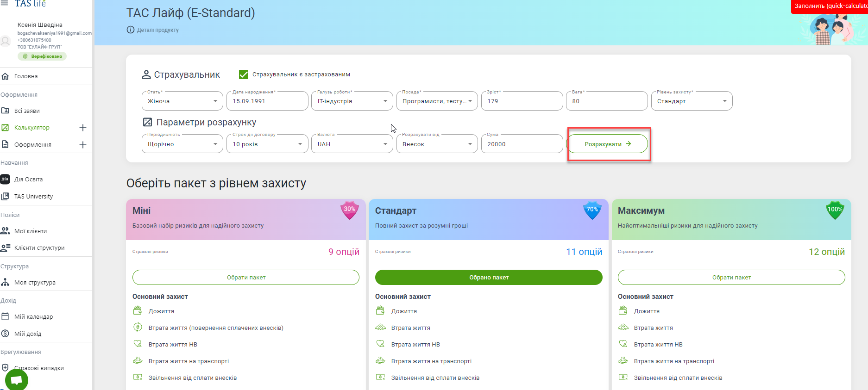Click the 100% shield badge on Максимум

835,210
